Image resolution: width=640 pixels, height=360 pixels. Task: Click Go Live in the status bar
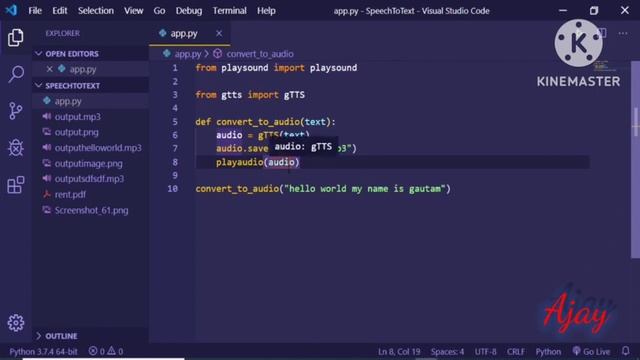(591, 351)
